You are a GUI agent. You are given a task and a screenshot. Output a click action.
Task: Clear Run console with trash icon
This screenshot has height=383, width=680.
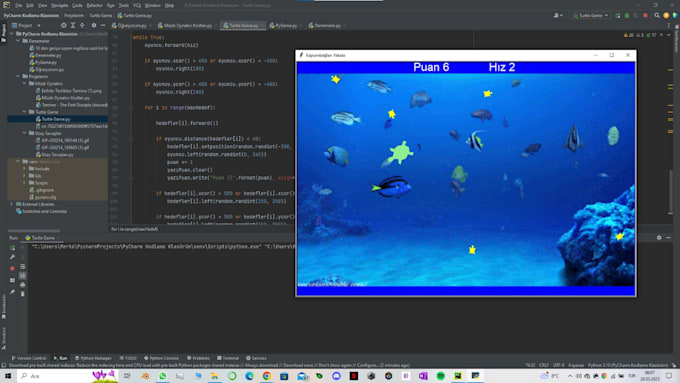23,294
